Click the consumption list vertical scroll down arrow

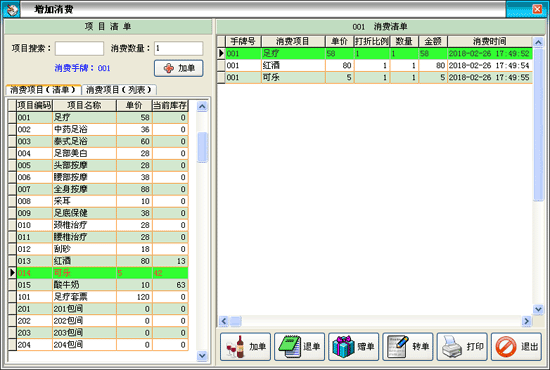tap(538, 309)
